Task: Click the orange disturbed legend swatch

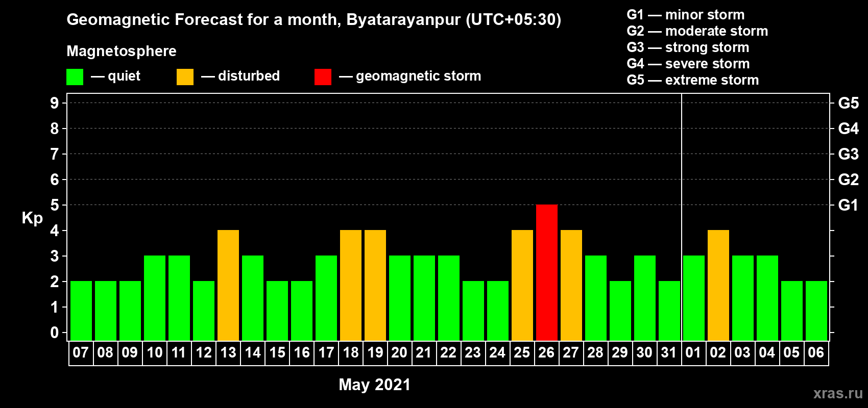Action: point(185,77)
